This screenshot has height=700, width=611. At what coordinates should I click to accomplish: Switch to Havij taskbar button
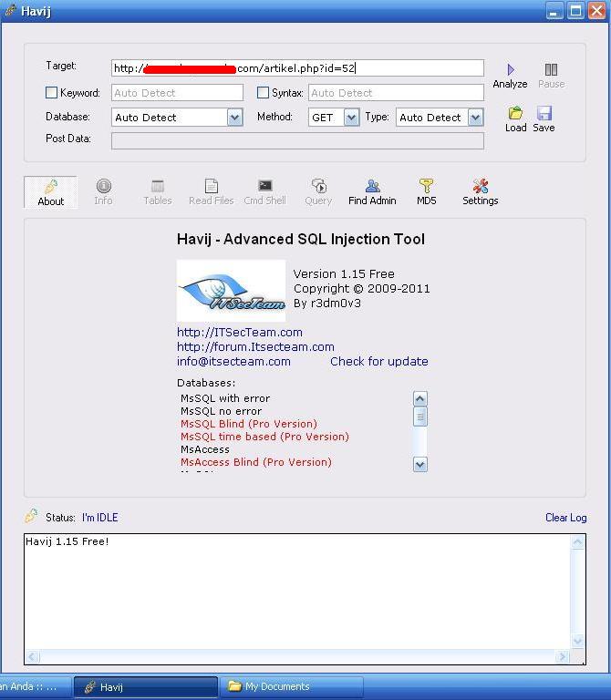coord(146,686)
